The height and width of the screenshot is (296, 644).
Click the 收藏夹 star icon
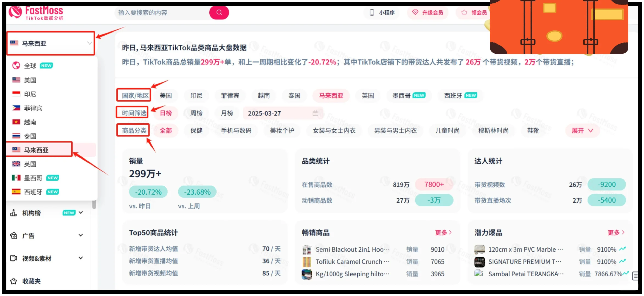(x=13, y=281)
